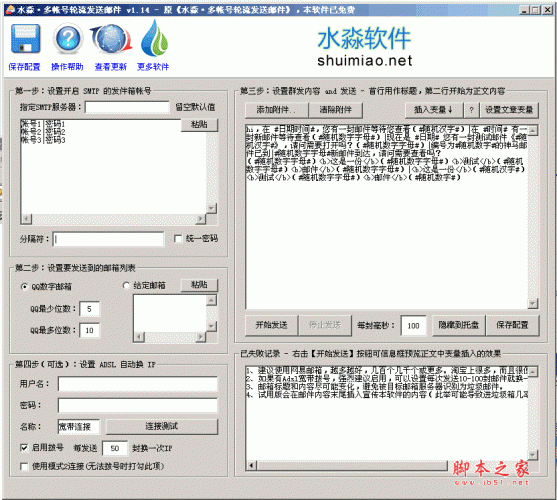Click account list scroll right arrow

(x=201, y=219)
